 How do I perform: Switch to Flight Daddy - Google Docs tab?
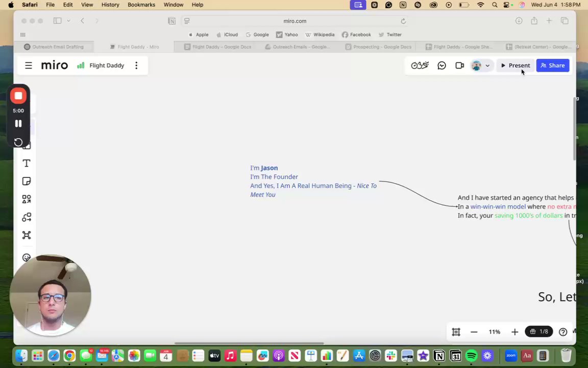pos(217,47)
